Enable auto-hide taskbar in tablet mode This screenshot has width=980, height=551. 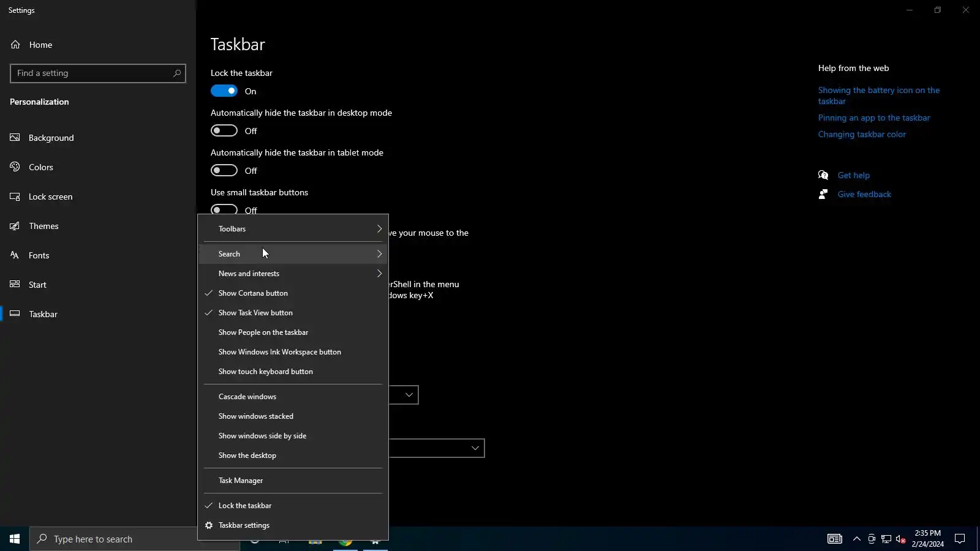224,171
